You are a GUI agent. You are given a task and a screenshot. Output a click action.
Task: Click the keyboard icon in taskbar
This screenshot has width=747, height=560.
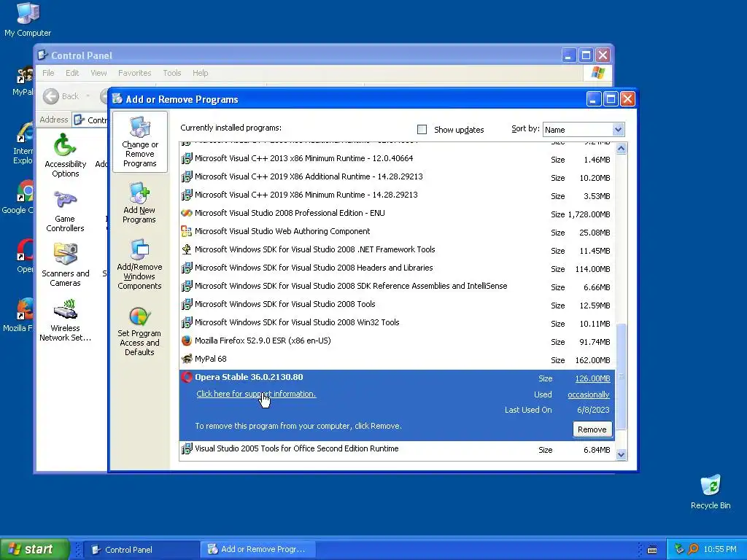[652, 550]
